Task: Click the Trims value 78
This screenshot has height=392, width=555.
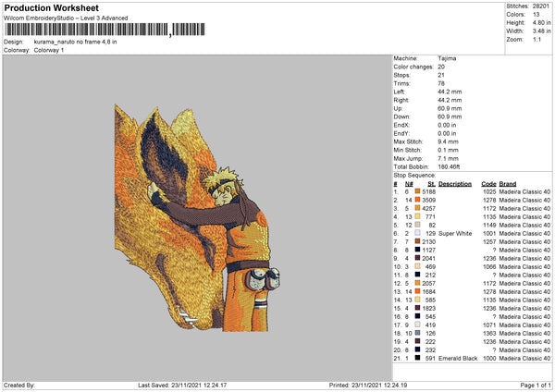Action: pos(441,83)
